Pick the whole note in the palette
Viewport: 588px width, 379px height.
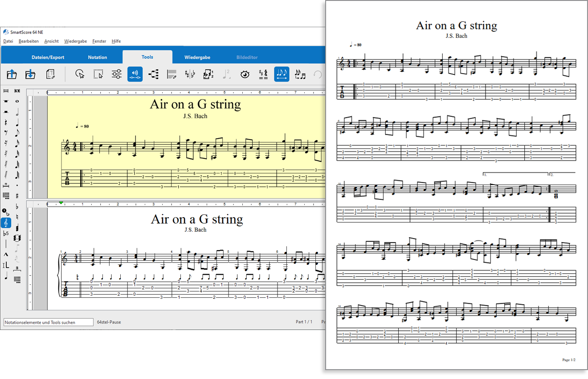(17, 101)
